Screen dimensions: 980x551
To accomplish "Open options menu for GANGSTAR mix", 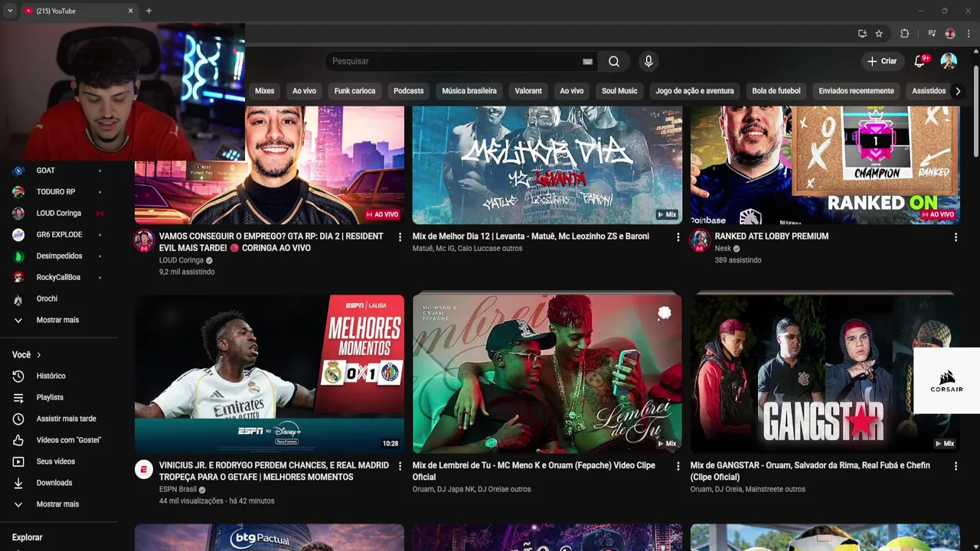I will tap(955, 466).
